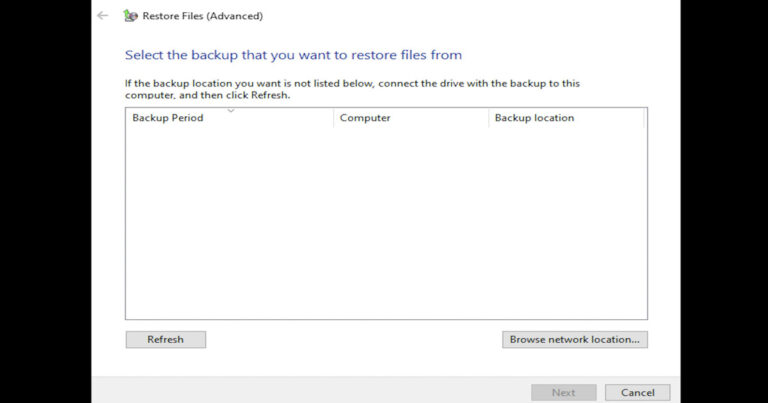Open Browse network location dialog
Screen dimensions: 768x403
pyautogui.click(x=575, y=339)
